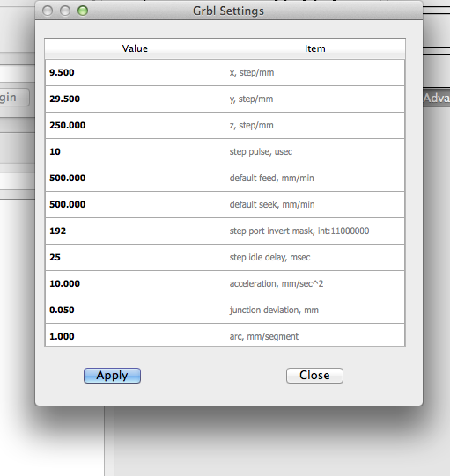Image resolution: width=450 pixels, height=476 pixels.
Task: Select the 10.000 acceleration value
Action: click(135, 284)
